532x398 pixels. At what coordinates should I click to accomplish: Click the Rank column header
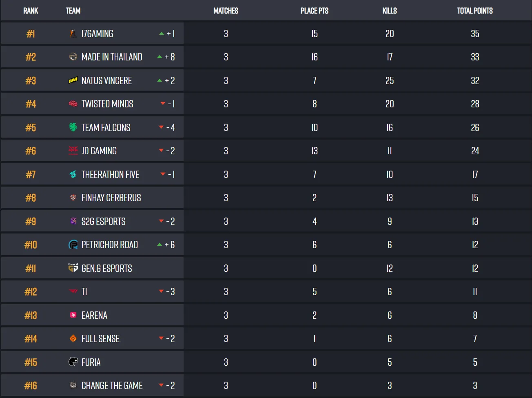coord(31,11)
